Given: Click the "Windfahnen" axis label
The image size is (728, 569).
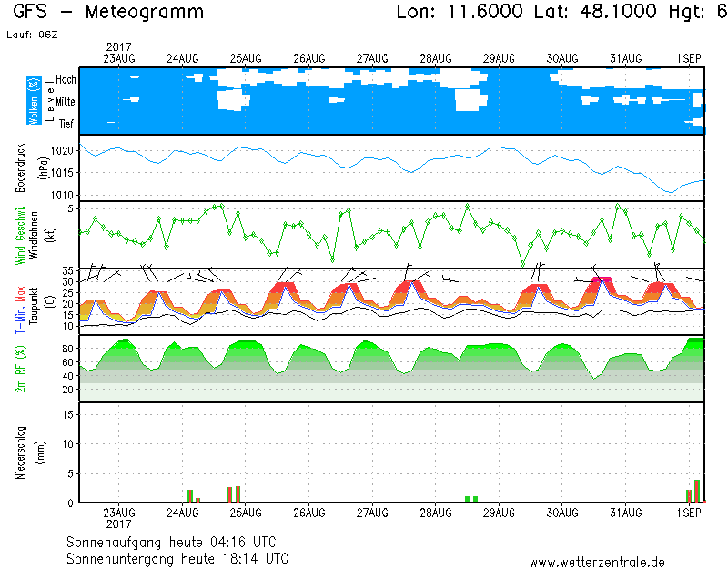Looking at the screenshot, I should (x=34, y=236).
